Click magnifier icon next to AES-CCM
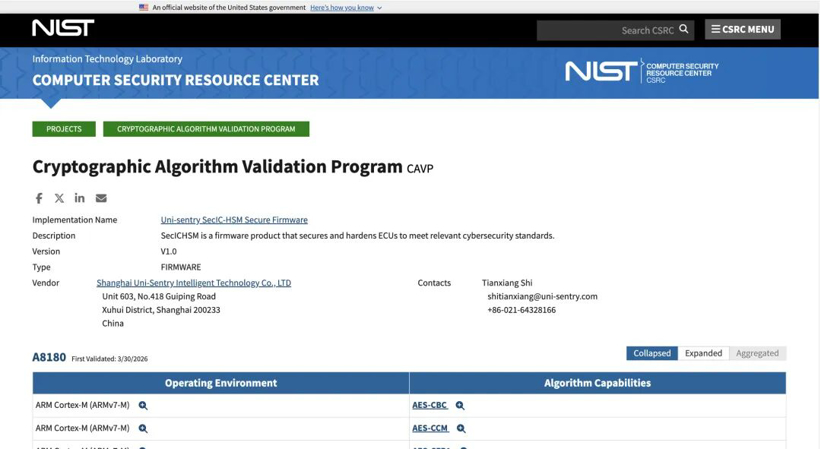This screenshot has width=820, height=449. 461,428
